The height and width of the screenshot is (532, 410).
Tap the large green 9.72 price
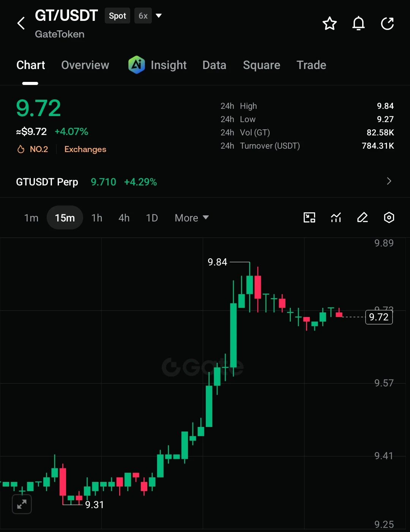(38, 108)
